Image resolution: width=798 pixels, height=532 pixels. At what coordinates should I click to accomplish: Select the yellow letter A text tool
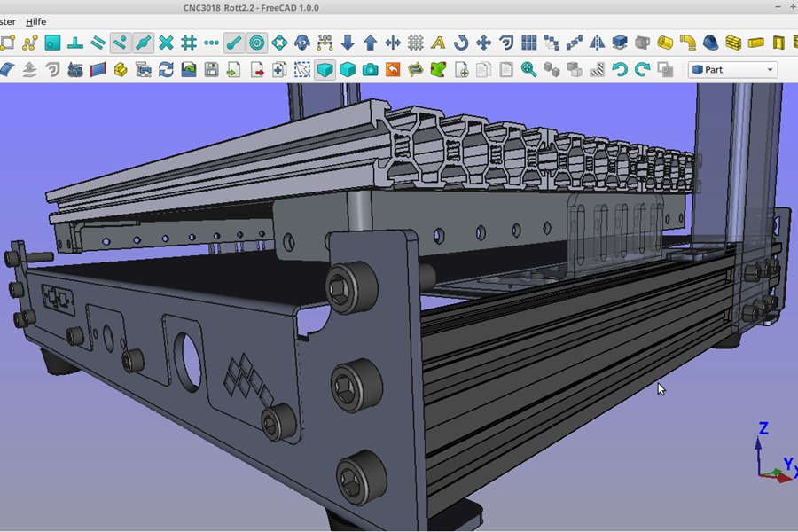tap(438, 43)
